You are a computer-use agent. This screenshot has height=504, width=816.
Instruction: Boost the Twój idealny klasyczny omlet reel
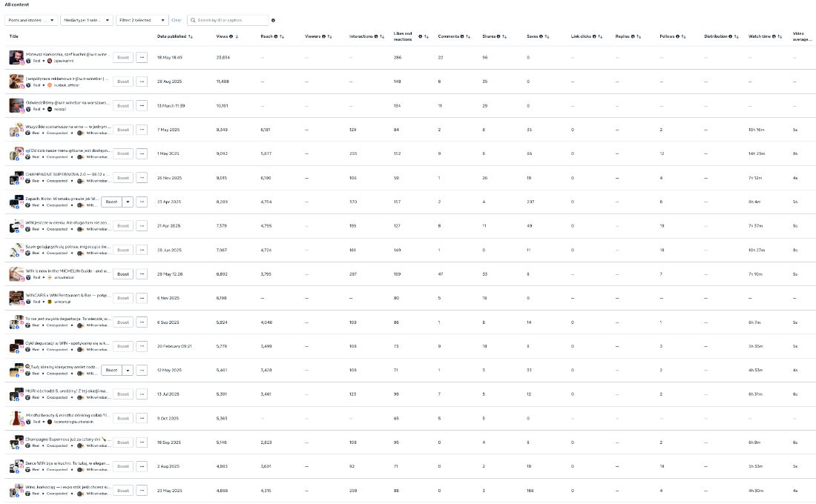[x=111, y=371]
